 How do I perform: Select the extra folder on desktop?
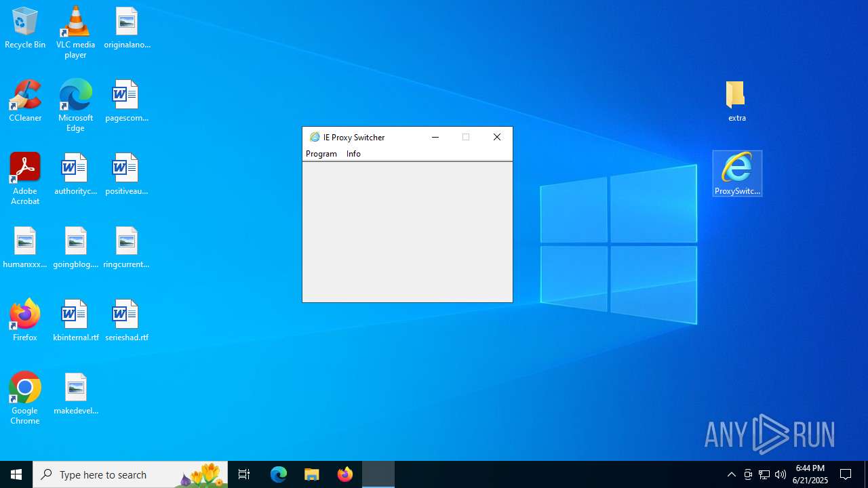click(737, 101)
